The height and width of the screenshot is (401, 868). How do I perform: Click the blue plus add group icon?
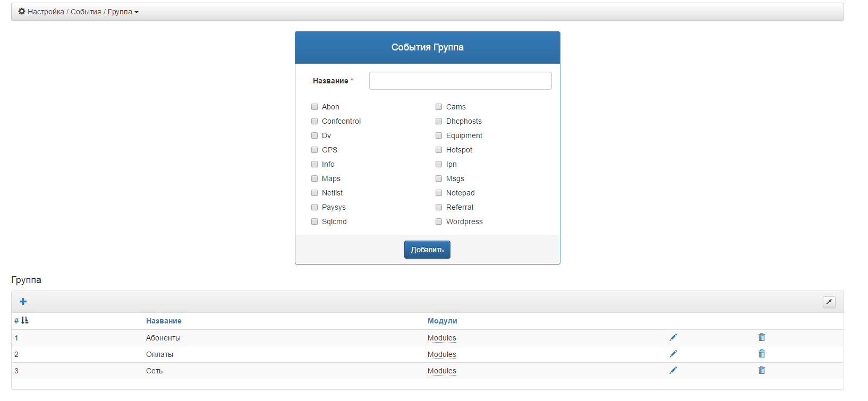click(23, 302)
